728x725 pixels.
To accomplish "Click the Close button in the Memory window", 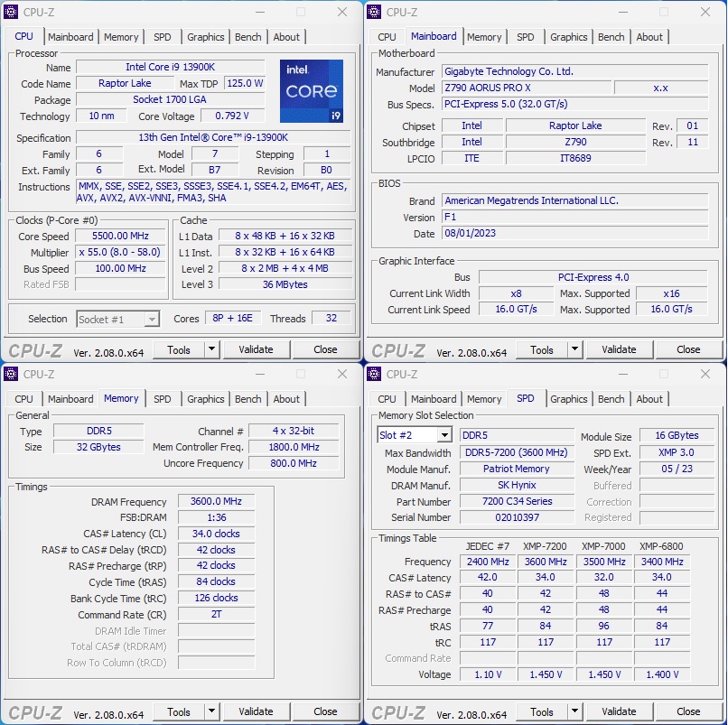I will tap(325, 711).
